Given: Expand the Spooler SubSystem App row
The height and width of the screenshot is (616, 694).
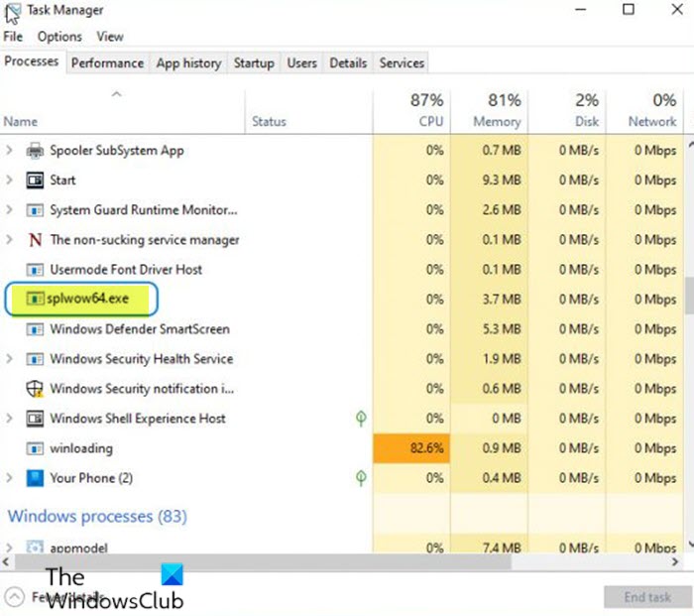Looking at the screenshot, I should click(x=9, y=151).
